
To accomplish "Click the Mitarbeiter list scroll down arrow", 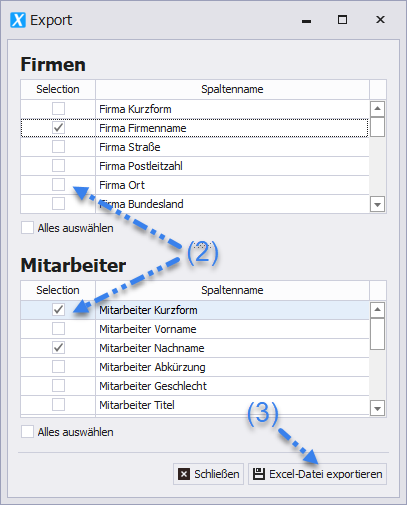I will (x=377, y=408).
